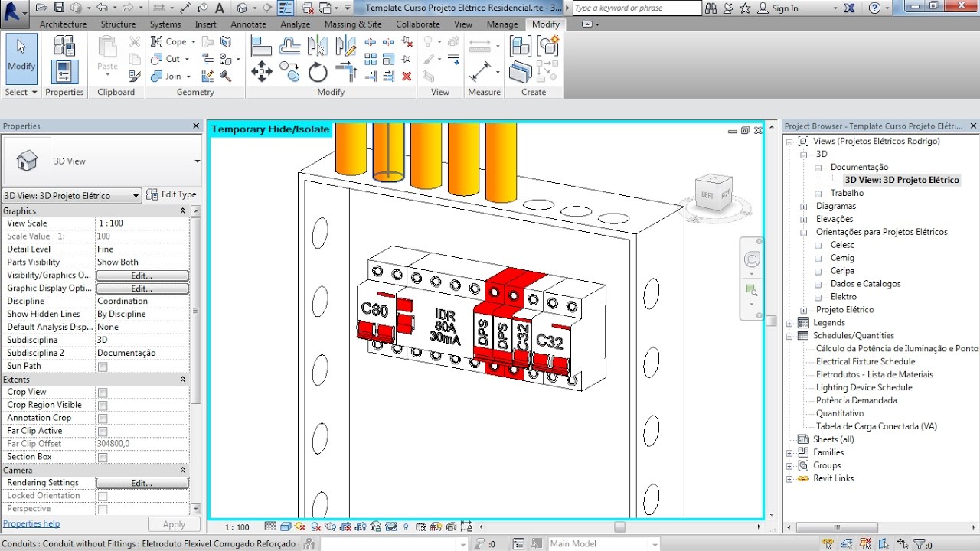Click the filter icon in the status bar

coord(920,544)
